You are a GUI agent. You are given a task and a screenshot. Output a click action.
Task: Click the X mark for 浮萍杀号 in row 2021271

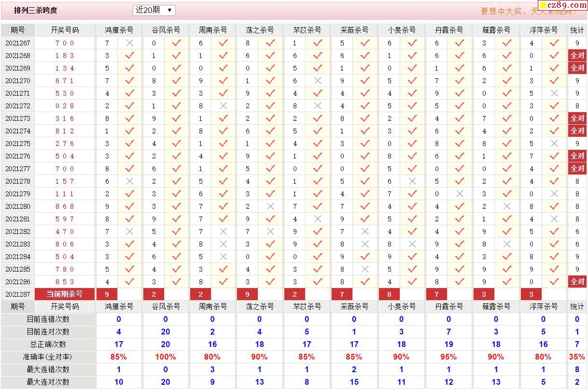[554, 93]
